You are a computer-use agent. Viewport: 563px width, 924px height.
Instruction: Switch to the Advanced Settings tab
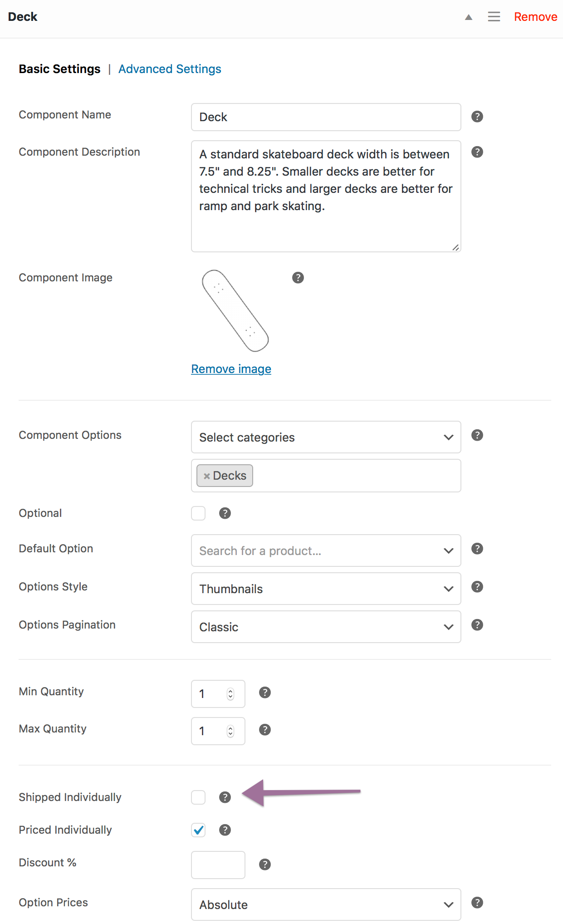click(x=170, y=69)
